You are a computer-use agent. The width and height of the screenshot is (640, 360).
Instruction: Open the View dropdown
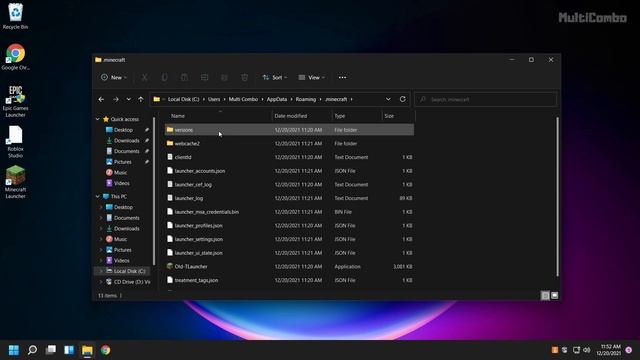pyautogui.click(x=311, y=77)
